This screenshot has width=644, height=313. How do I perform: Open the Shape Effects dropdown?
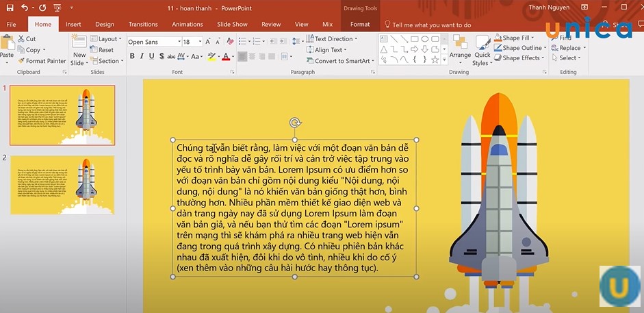point(520,58)
